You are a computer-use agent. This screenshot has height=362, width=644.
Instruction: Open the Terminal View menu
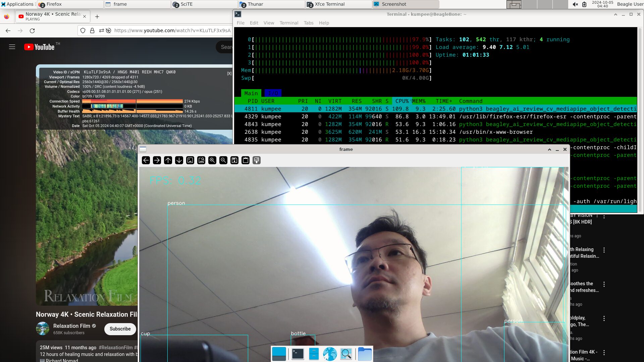click(269, 23)
